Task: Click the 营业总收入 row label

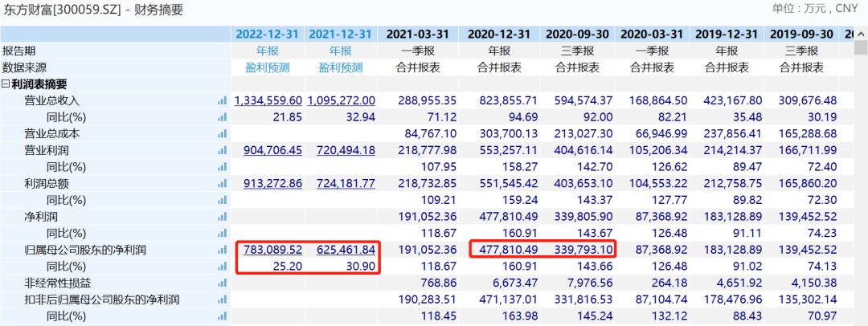Action: click(x=52, y=100)
